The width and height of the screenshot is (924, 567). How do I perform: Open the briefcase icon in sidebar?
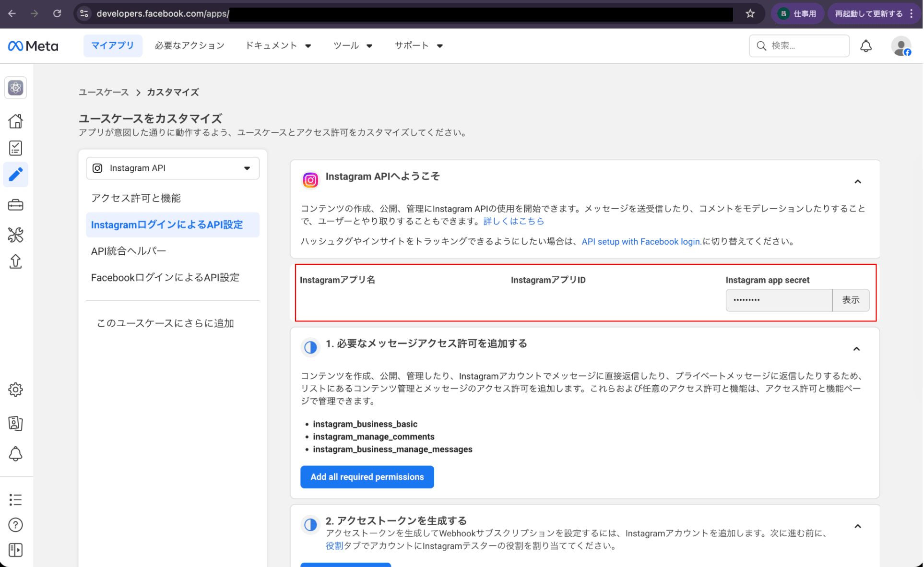point(15,205)
